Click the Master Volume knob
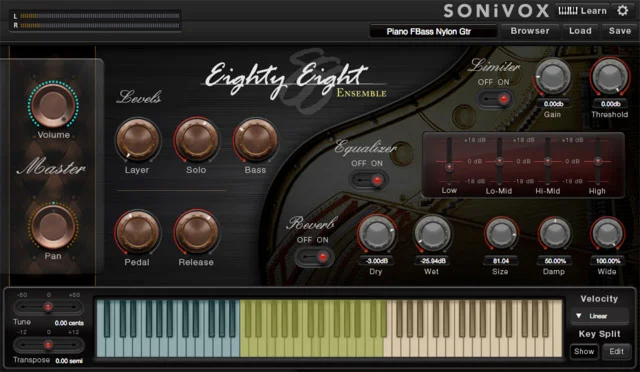 (53, 105)
